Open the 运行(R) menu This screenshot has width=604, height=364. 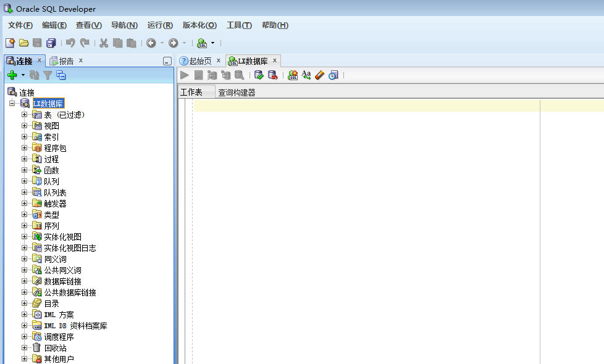coord(160,25)
